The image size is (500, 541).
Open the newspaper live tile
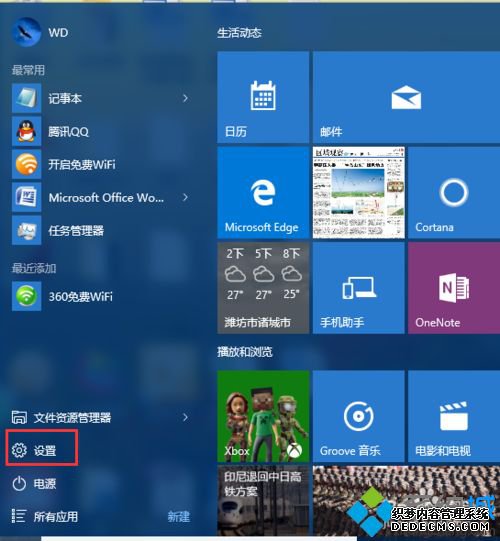[359, 193]
